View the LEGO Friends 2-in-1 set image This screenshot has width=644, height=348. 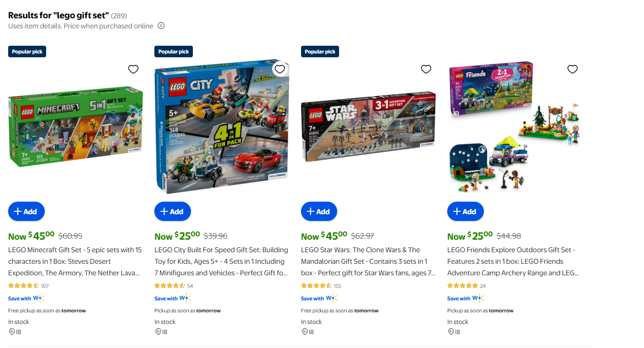[x=515, y=127]
